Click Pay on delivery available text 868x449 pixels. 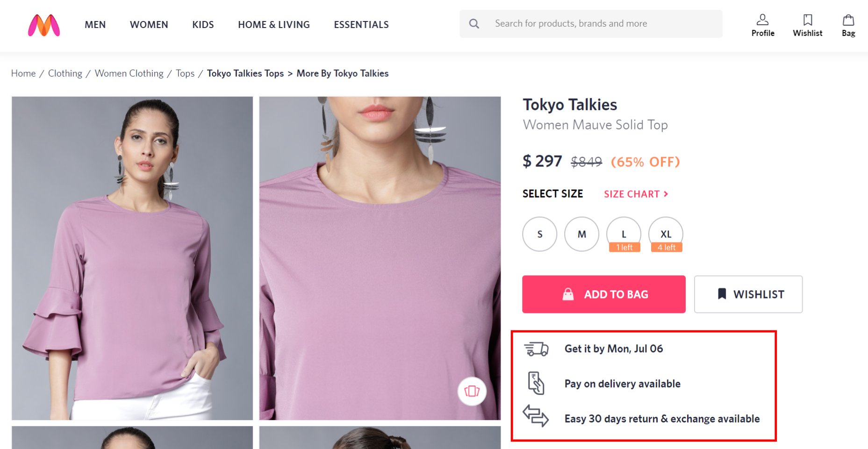tap(623, 384)
